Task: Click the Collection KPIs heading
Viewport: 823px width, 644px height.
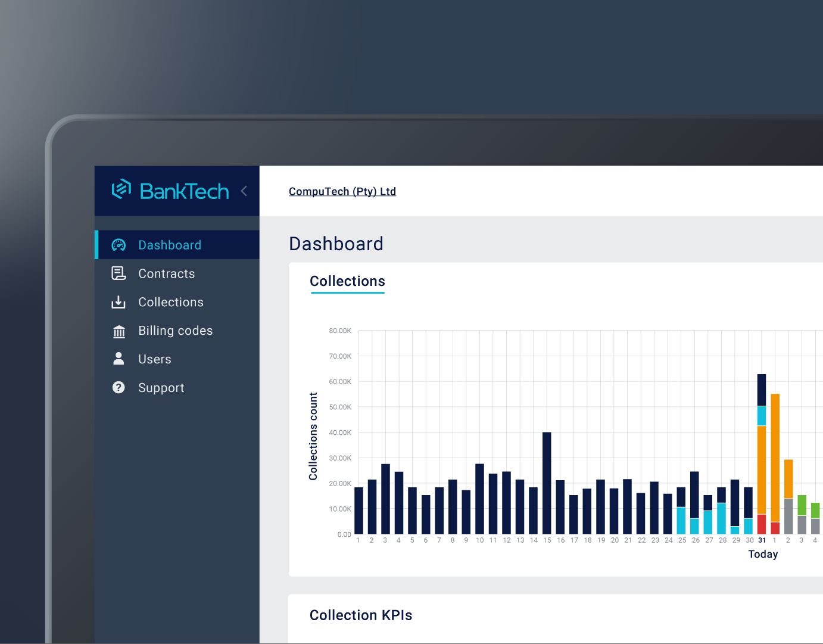Action: point(361,615)
